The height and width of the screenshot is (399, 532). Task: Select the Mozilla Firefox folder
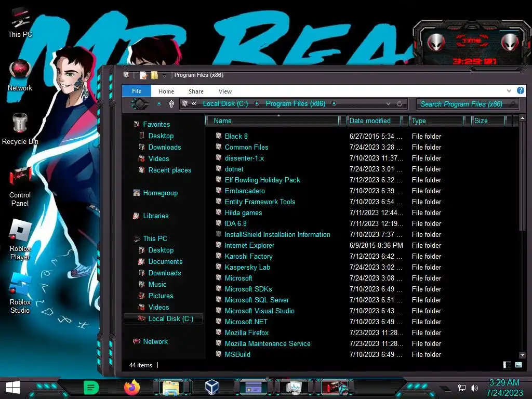click(x=247, y=332)
